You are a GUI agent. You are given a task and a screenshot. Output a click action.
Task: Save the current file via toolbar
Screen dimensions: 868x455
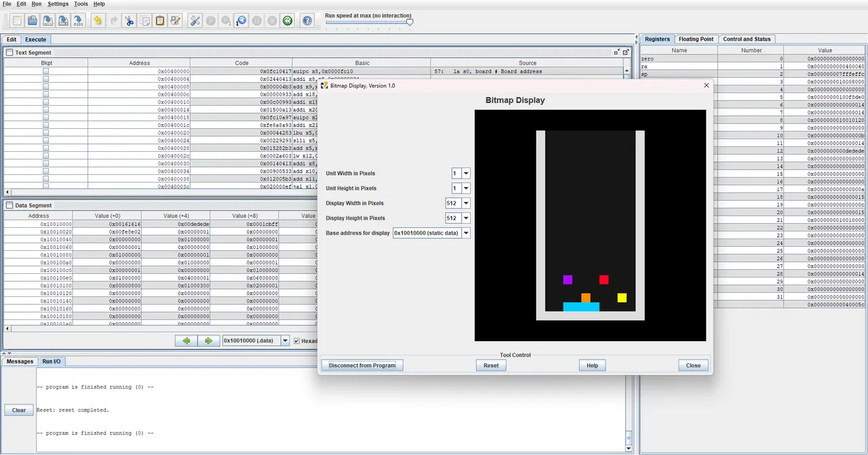pos(47,21)
